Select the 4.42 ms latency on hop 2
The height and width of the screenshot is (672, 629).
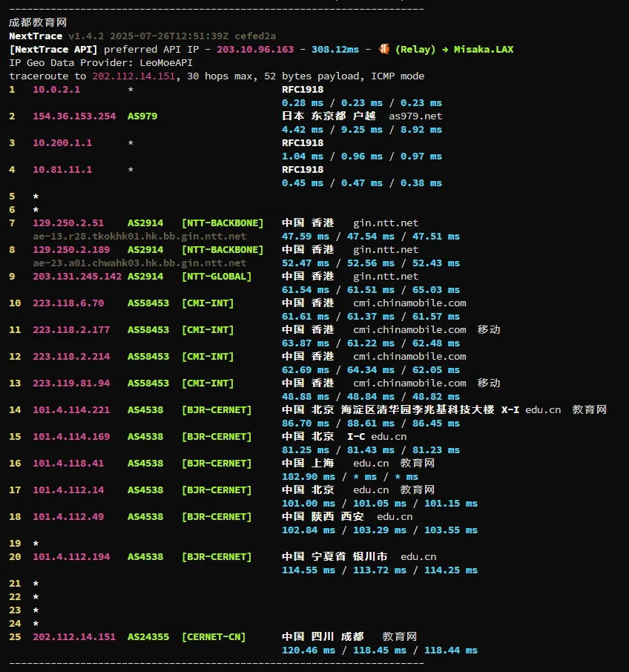point(303,129)
